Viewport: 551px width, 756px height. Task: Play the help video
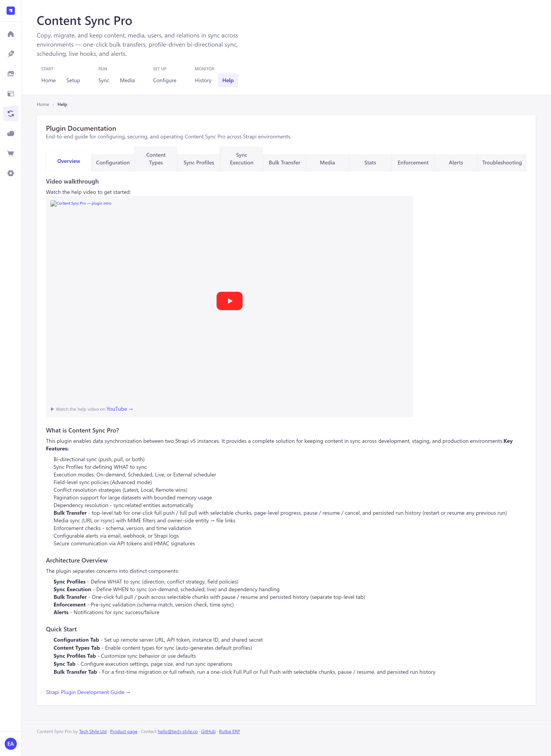[229, 301]
